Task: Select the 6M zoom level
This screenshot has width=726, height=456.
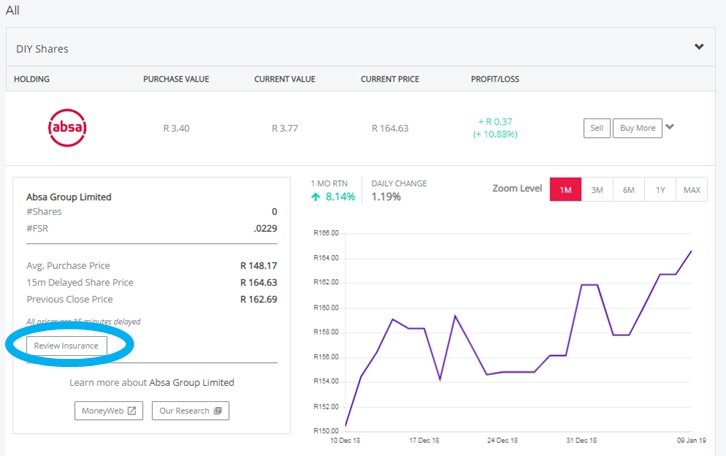Action: [x=629, y=189]
